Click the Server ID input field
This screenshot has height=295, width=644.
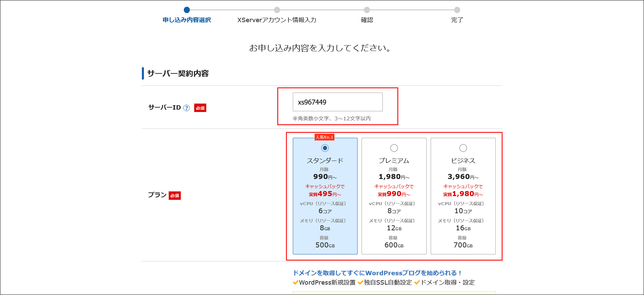[x=337, y=102]
